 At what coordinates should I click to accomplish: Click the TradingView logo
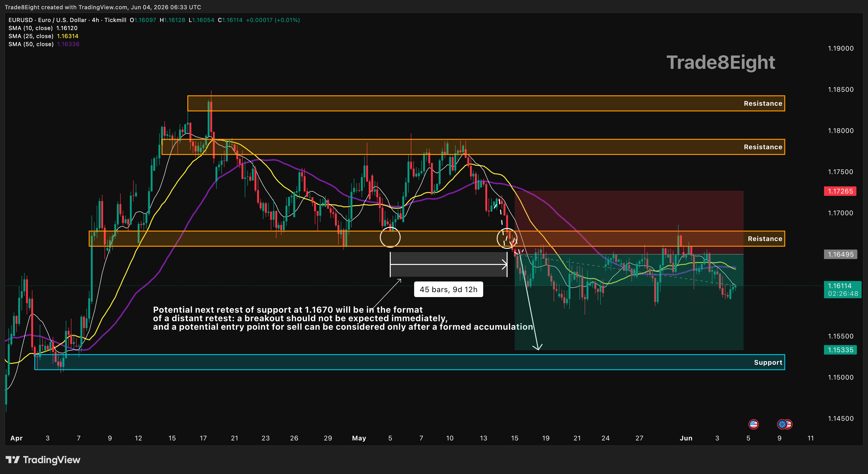[43, 460]
